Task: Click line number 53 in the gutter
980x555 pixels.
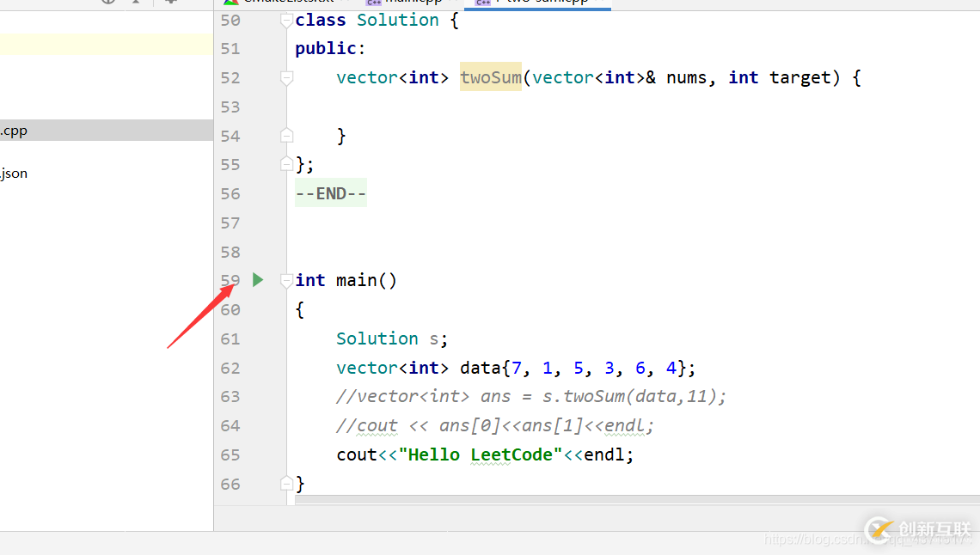Action: (230, 107)
